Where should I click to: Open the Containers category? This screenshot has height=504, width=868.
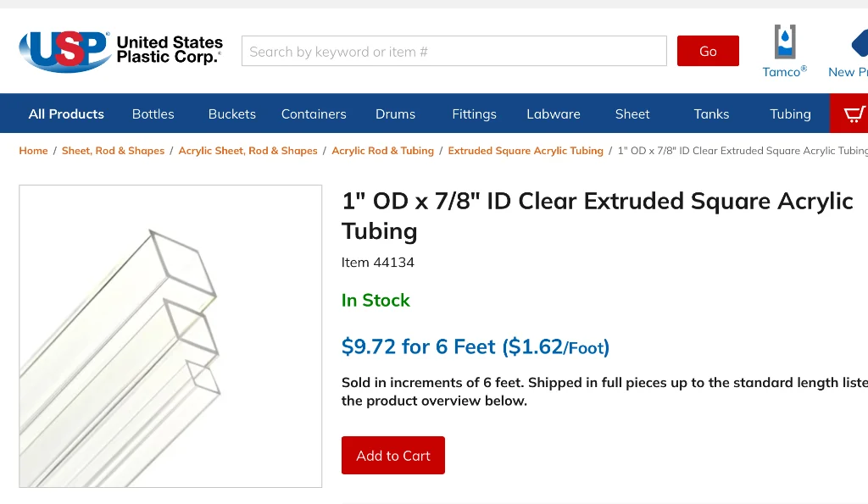point(314,114)
